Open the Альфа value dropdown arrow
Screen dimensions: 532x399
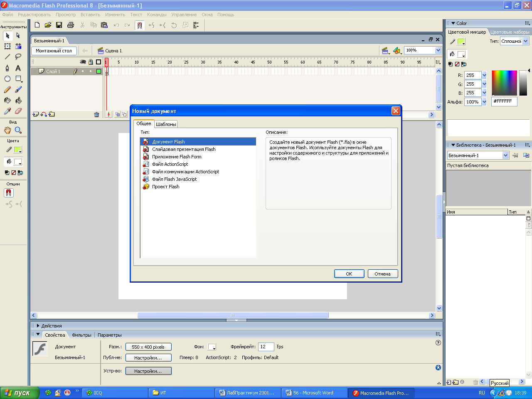[484, 102]
